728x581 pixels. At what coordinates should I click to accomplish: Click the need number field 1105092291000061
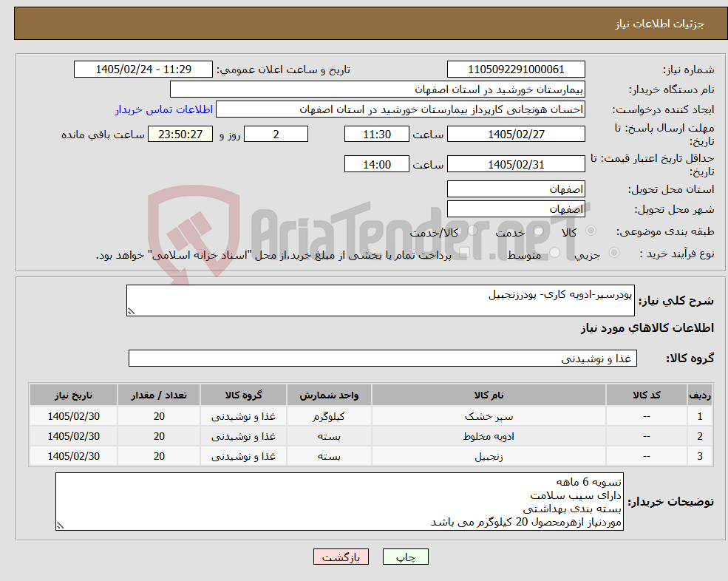click(x=516, y=69)
